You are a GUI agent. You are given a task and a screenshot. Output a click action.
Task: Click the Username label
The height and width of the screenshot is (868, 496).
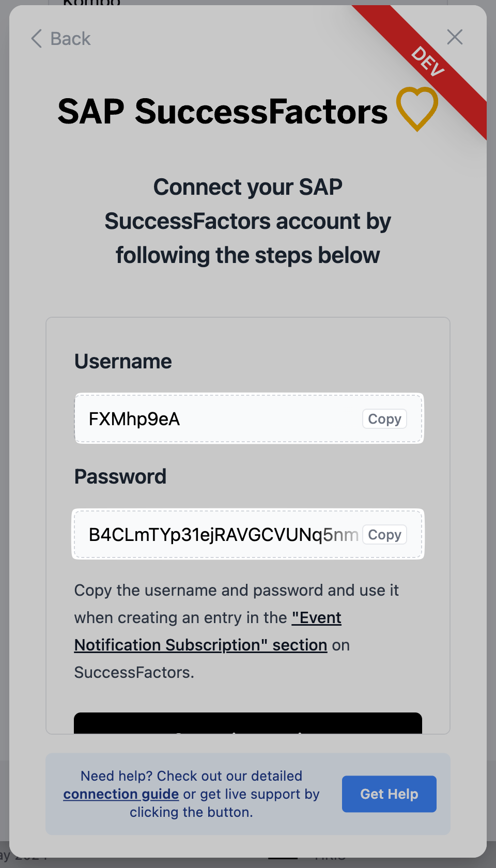tap(123, 361)
